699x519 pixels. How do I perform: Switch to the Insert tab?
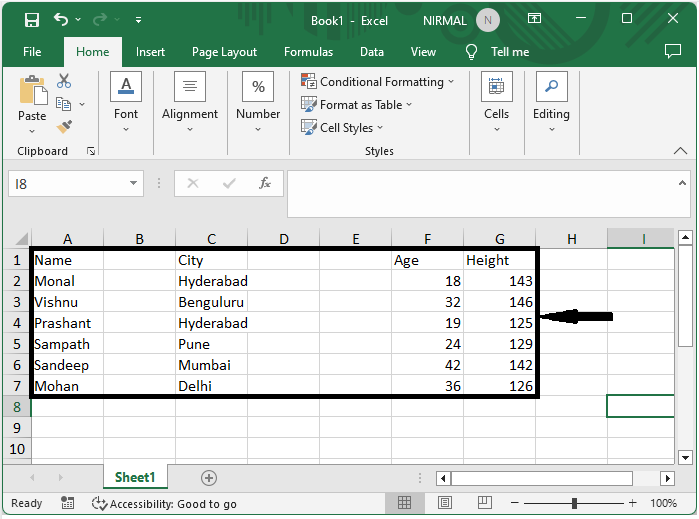tap(150, 52)
